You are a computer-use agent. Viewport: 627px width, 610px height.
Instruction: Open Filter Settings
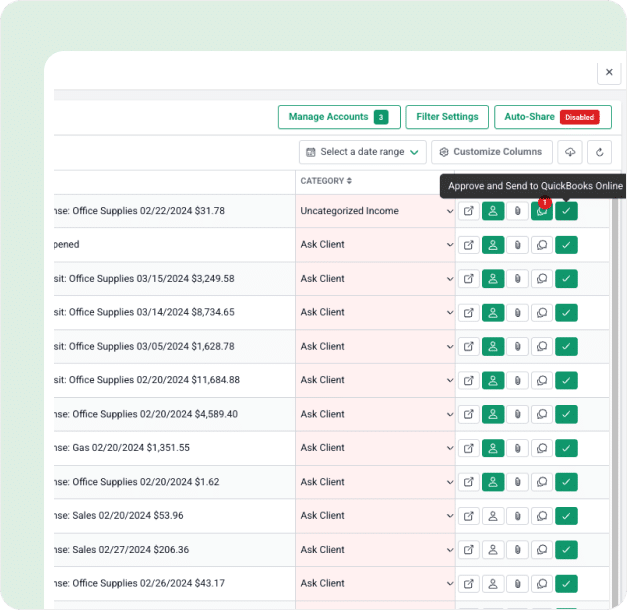pyautogui.click(x=447, y=117)
